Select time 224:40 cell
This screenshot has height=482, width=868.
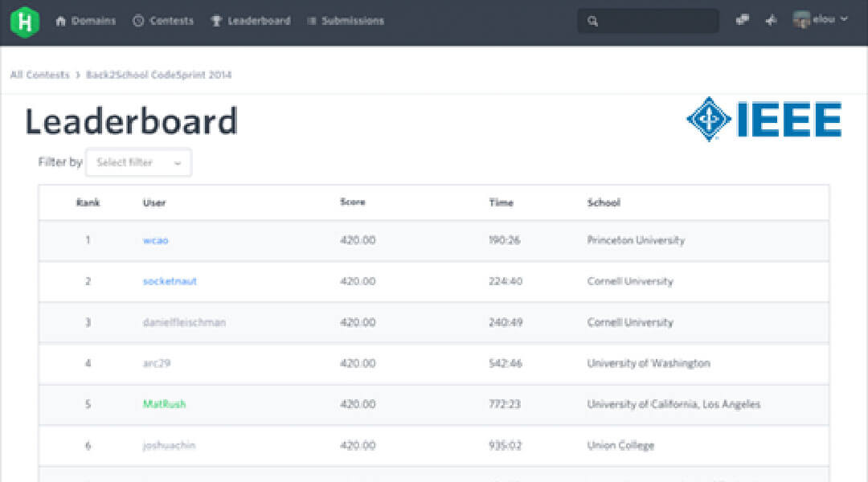(x=506, y=281)
